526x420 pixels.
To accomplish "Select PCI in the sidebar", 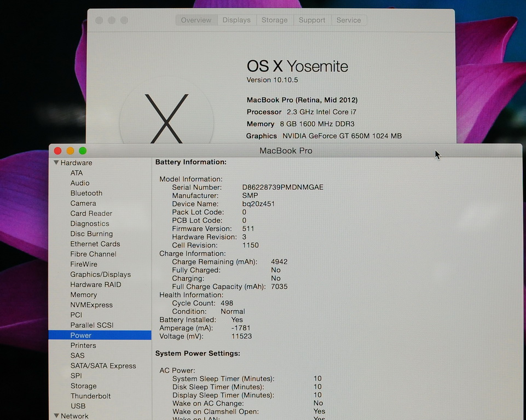I will pyautogui.click(x=76, y=315).
